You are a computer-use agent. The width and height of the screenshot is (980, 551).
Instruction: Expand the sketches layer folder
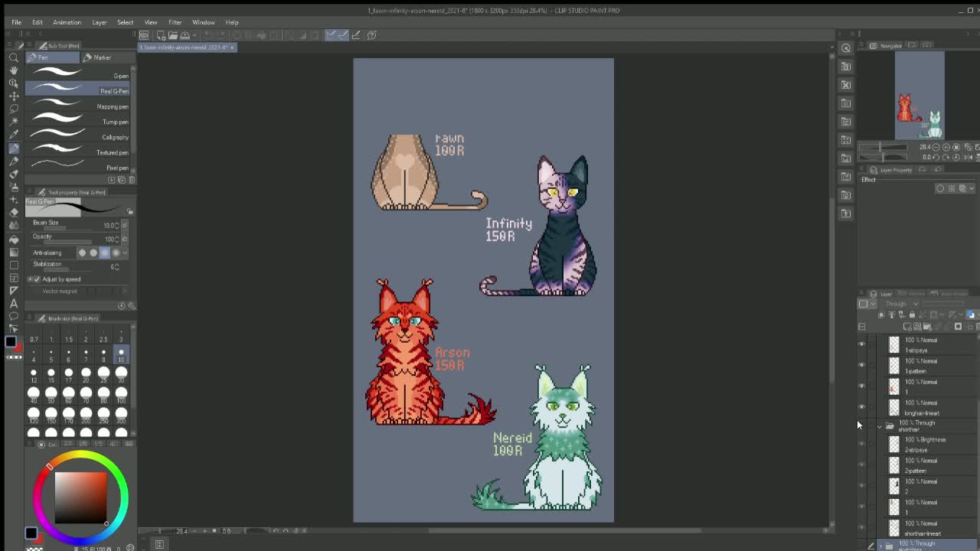click(x=880, y=546)
